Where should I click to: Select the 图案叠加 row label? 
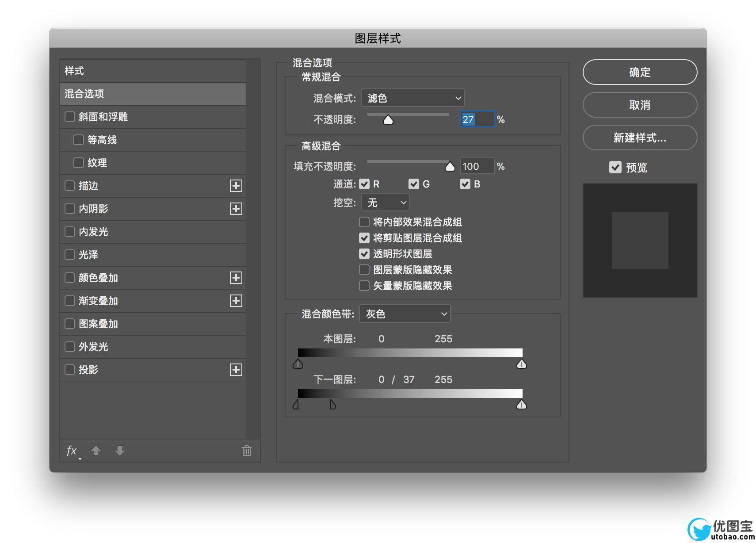pos(98,324)
